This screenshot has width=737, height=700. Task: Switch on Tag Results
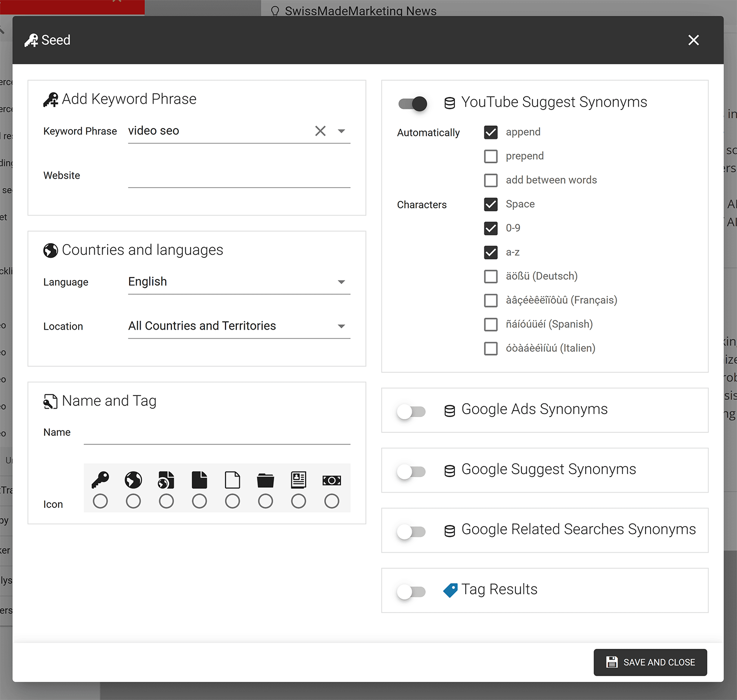tap(411, 592)
